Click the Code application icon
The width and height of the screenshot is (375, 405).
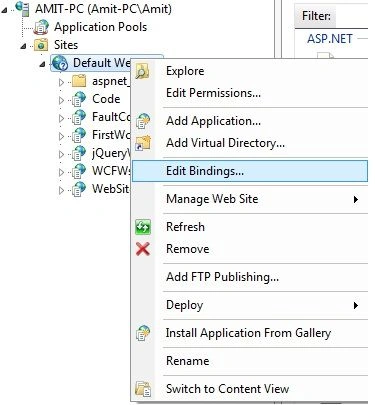point(79,99)
